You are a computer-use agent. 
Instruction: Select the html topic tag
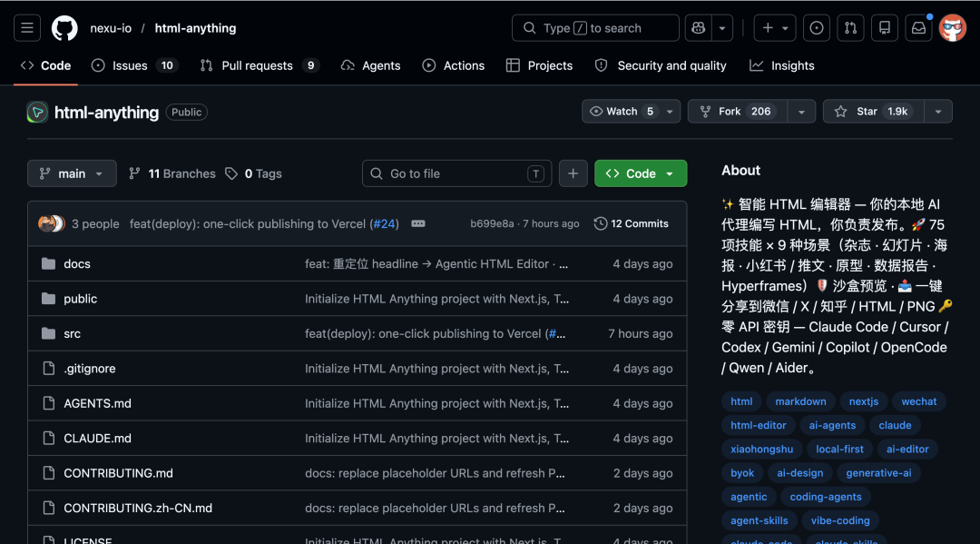741,401
